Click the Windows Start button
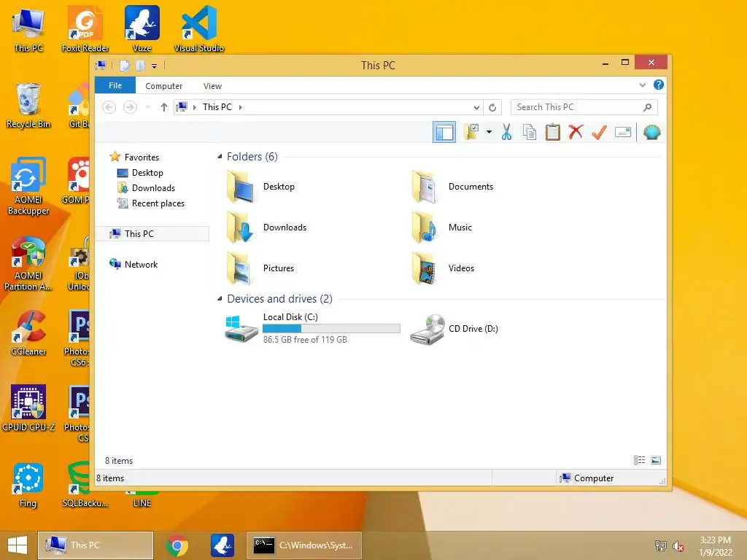 tap(18, 545)
